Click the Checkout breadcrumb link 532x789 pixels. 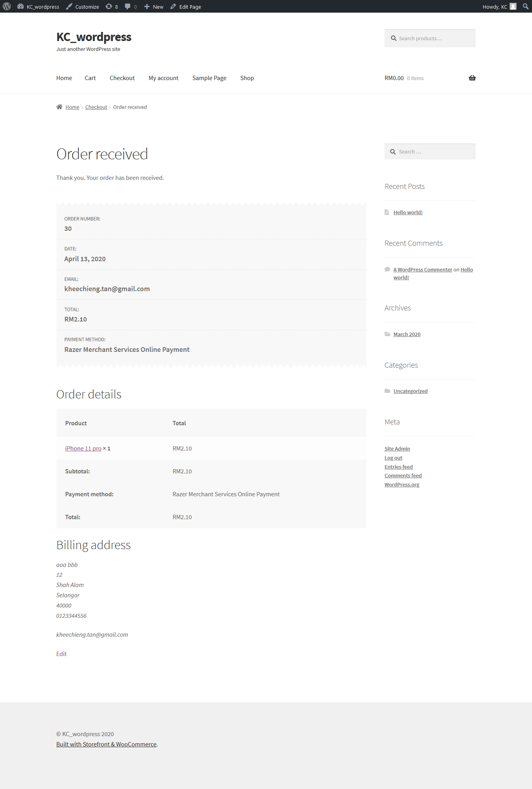coord(96,107)
